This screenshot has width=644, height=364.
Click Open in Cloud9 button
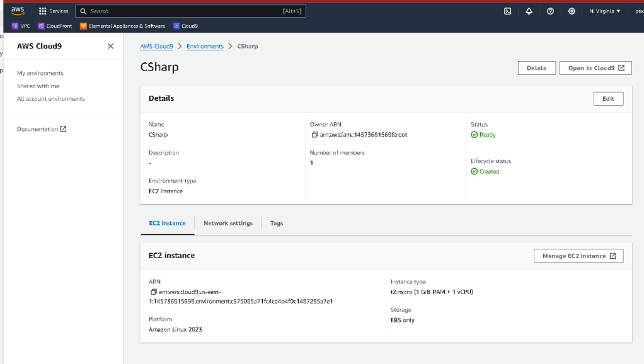tap(595, 68)
